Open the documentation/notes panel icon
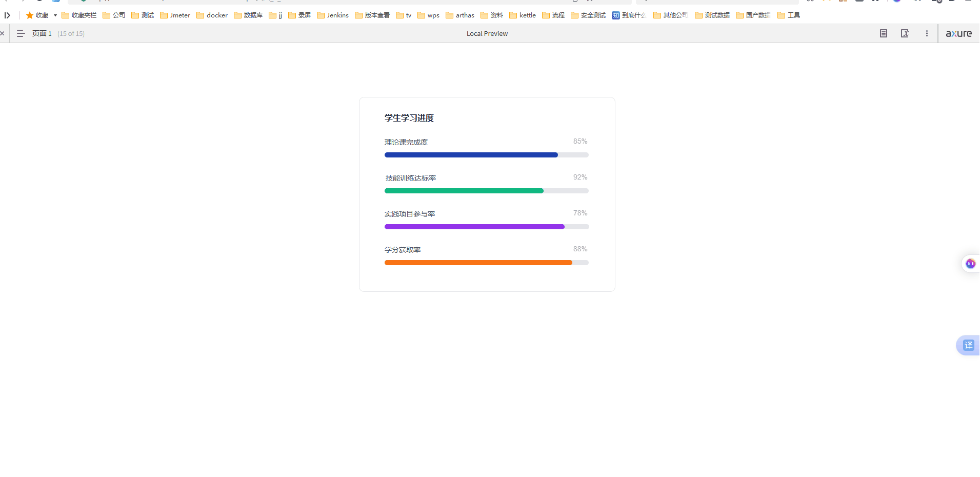Viewport: 980px width, 477px height. tap(884, 33)
